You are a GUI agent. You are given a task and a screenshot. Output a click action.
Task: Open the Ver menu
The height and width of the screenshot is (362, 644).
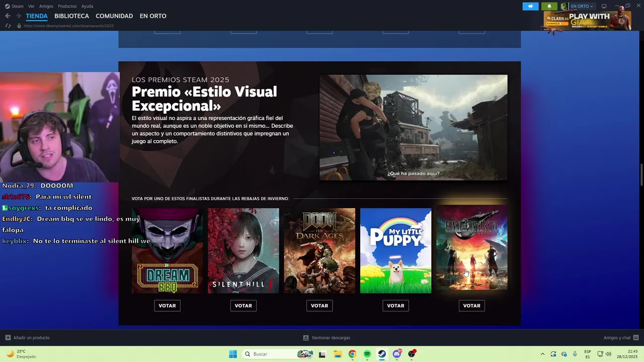click(x=31, y=6)
